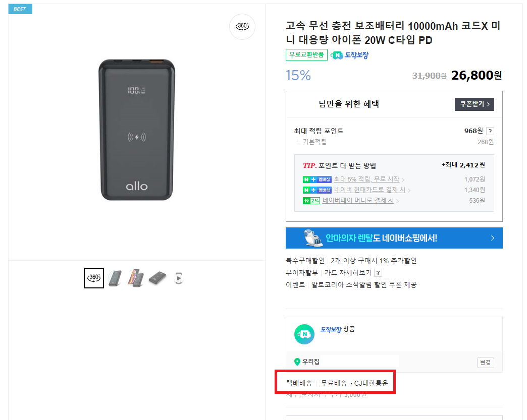The height and width of the screenshot is (420, 527).
Task: View the flat-lying power bank thumbnail
Action: [157, 278]
